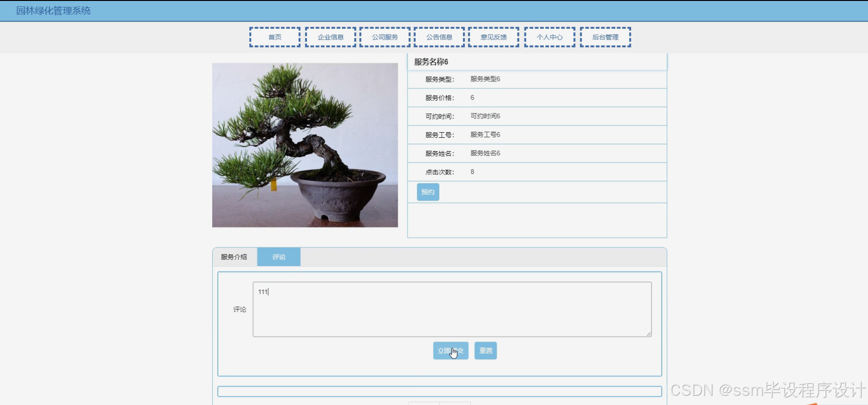Click inside the 评论 text area
The width and height of the screenshot is (868, 405).
452,309
